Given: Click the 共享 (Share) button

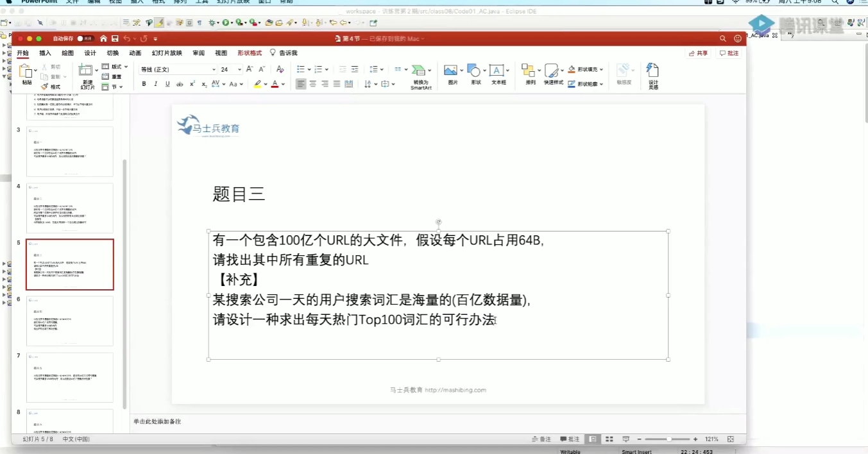Looking at the screenshot, I should 699,53.
